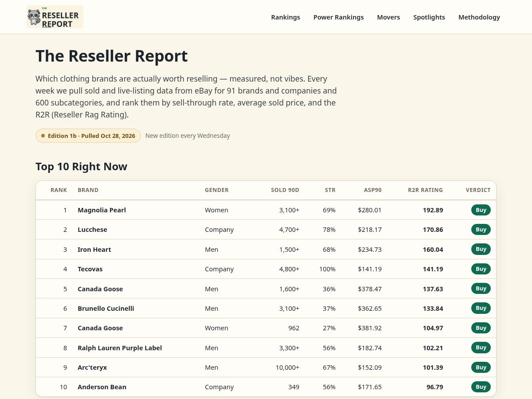Sort by the Brand column header

[88, 190]
